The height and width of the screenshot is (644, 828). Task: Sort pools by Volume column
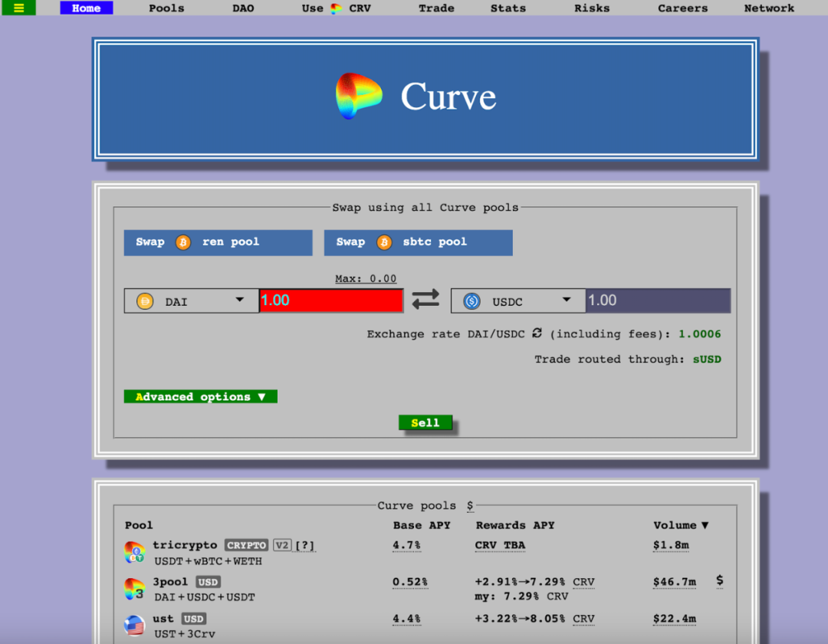pos(680,525)
